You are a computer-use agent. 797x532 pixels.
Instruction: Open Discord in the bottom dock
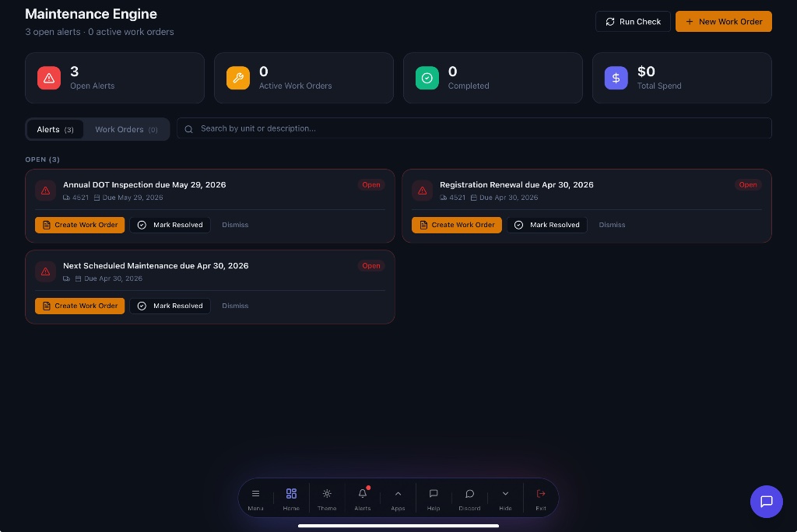469,499
